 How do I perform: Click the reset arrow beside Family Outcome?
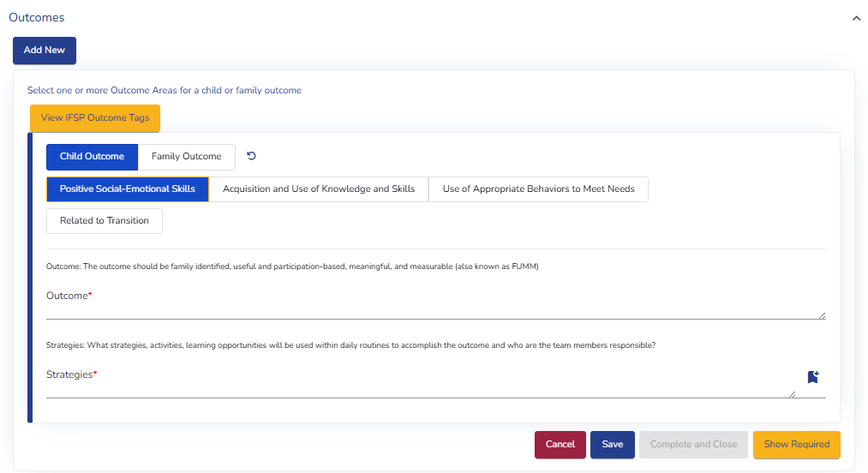(251, 156)
